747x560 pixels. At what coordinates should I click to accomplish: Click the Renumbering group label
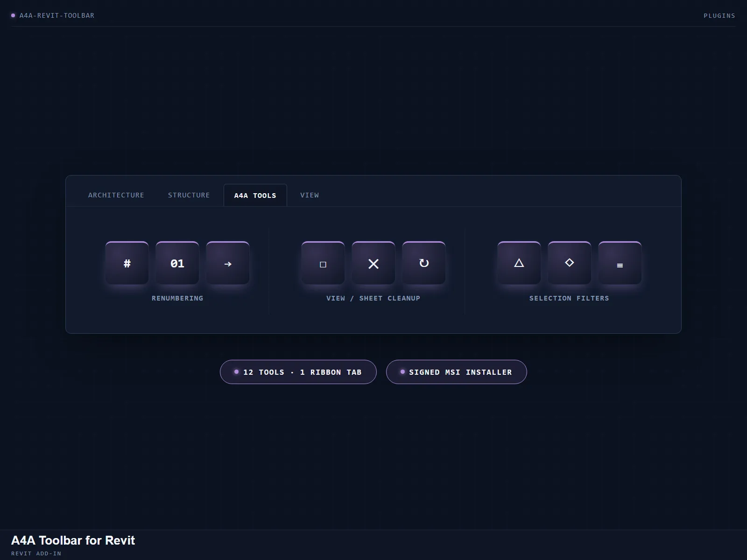click(x=177, y=298)
